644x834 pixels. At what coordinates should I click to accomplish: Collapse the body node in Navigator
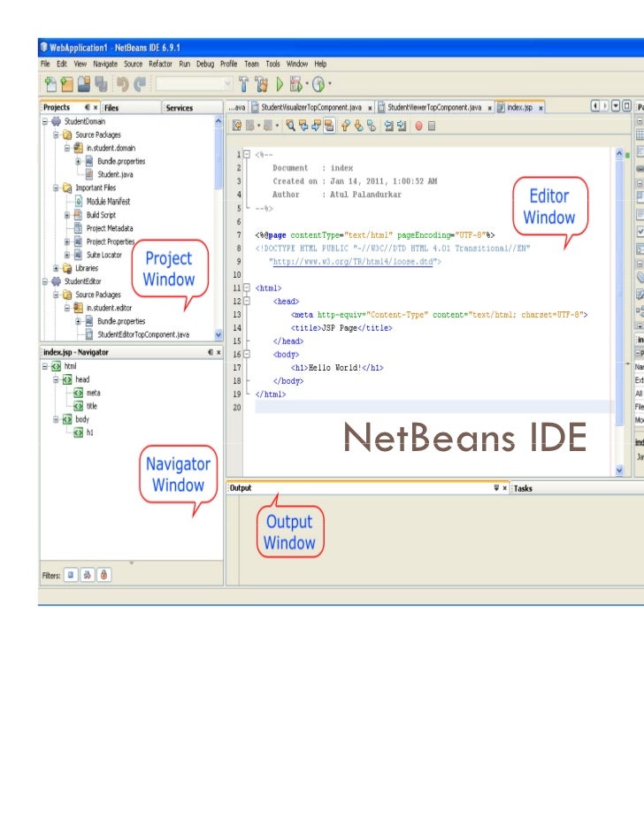(56, 420)
